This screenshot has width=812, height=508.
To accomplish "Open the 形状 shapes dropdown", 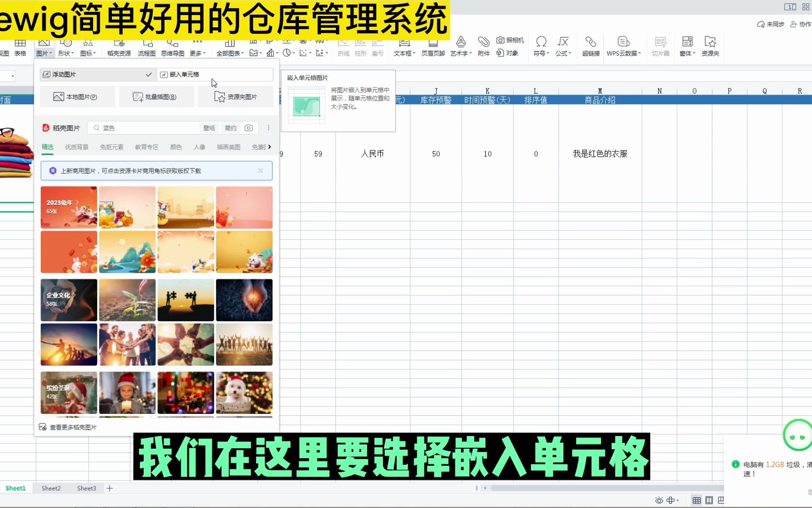I will click(x=66, y=46).
